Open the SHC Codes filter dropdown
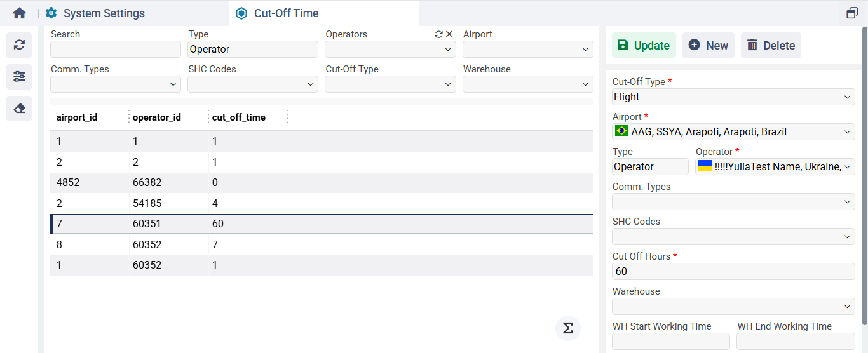Image resolution: width=868 pixels, height=353 pixels. 253,84
